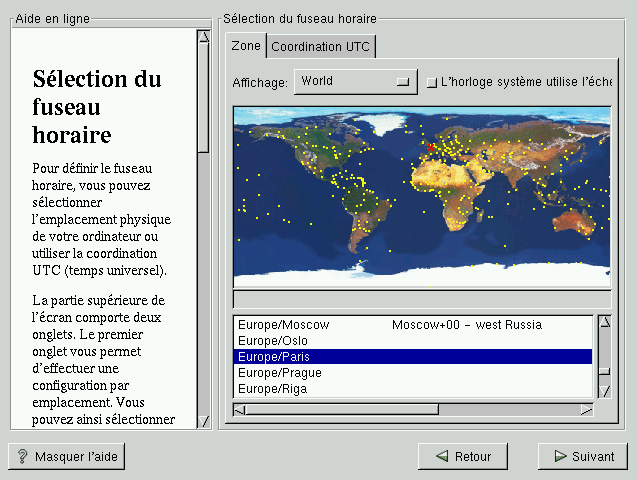Click the Retour button

click(462, 456)
